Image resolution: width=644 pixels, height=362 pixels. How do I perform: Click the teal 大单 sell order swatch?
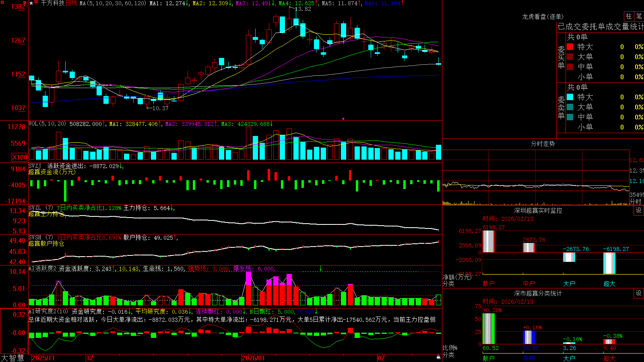pyautogui.click(x=570, y=107)
